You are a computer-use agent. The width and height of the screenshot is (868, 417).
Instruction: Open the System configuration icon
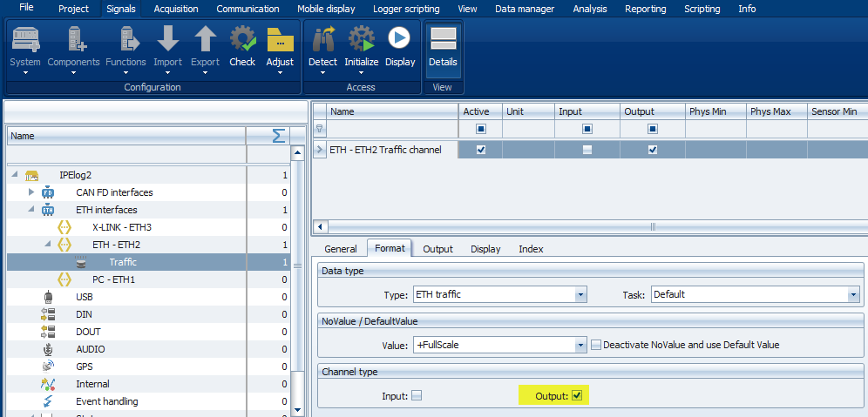[x=25, y=40]
